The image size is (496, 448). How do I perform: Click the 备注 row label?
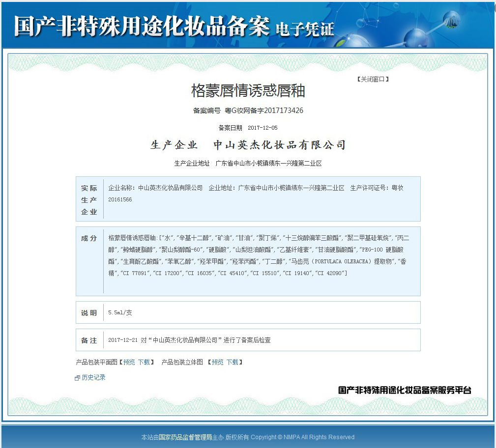pyautogui.click(x=89, y=340)
